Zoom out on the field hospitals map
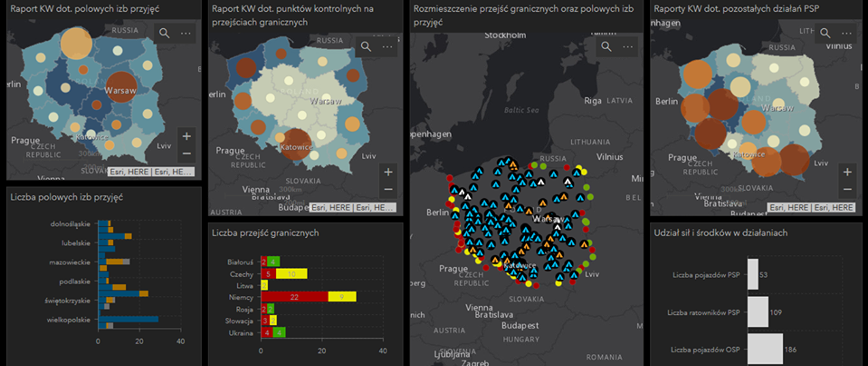868x366 pixels. click(186, 154)
